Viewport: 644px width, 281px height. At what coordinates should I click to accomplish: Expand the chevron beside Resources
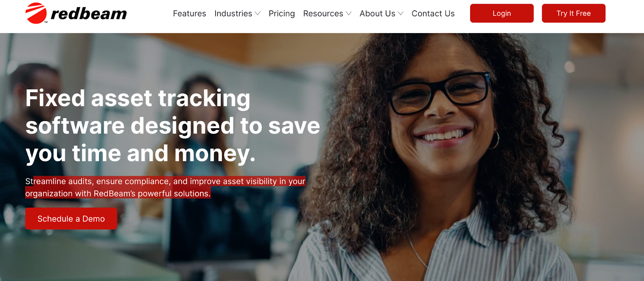click(349, 14)
